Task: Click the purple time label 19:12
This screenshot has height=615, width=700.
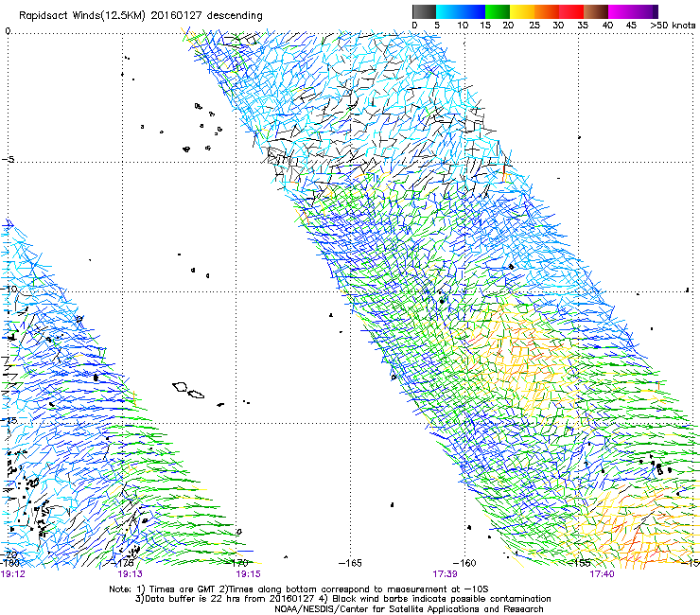Action: 13,574
